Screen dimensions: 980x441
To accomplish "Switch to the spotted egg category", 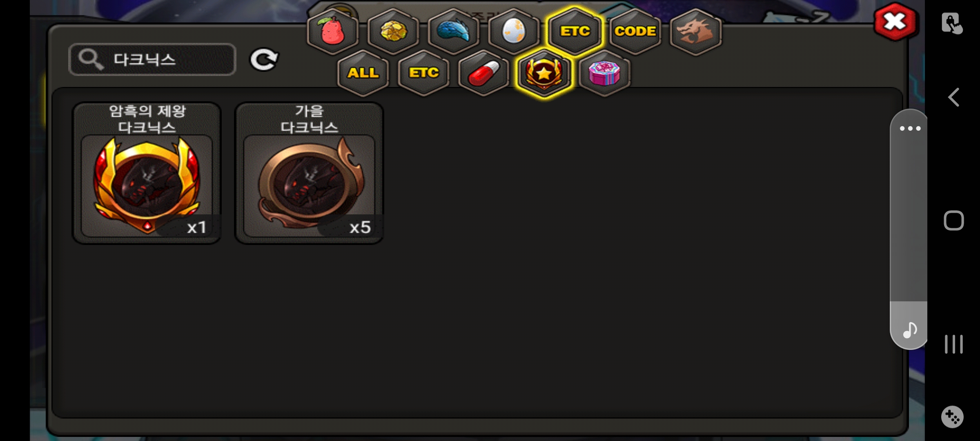I will coord(514,31).
